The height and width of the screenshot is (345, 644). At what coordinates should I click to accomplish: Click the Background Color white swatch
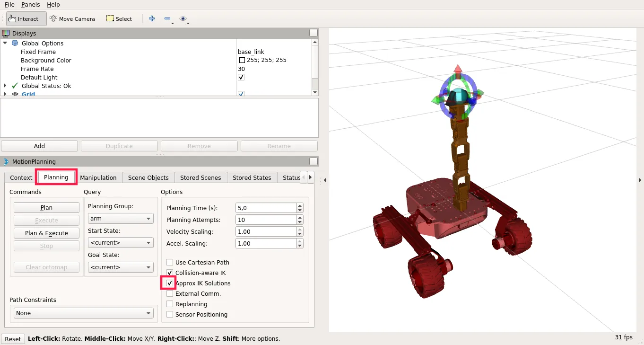tap(242, 61)
